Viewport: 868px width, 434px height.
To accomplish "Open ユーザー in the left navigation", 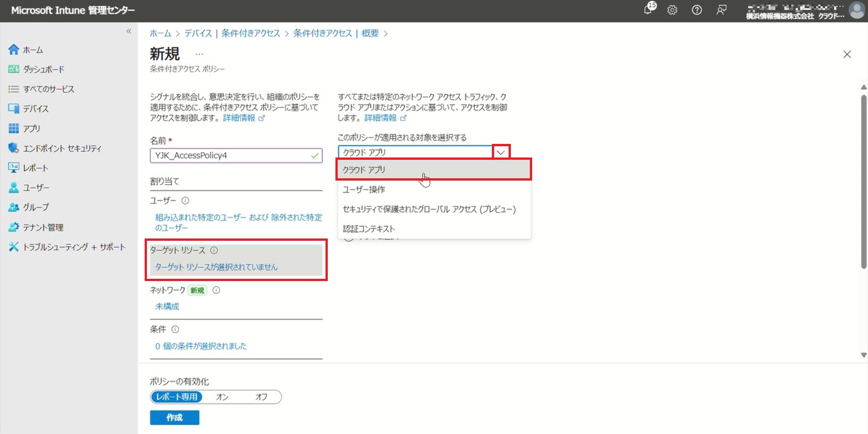I will pos(36,187).
